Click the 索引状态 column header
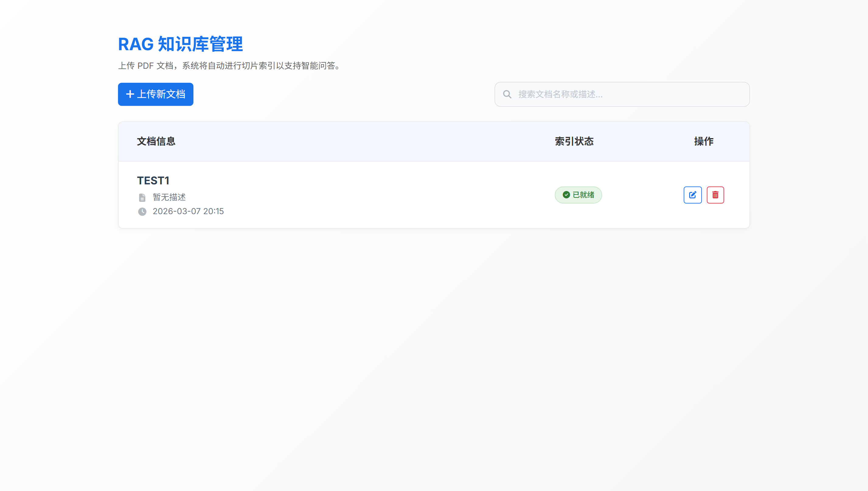 (x=574, y=141)
